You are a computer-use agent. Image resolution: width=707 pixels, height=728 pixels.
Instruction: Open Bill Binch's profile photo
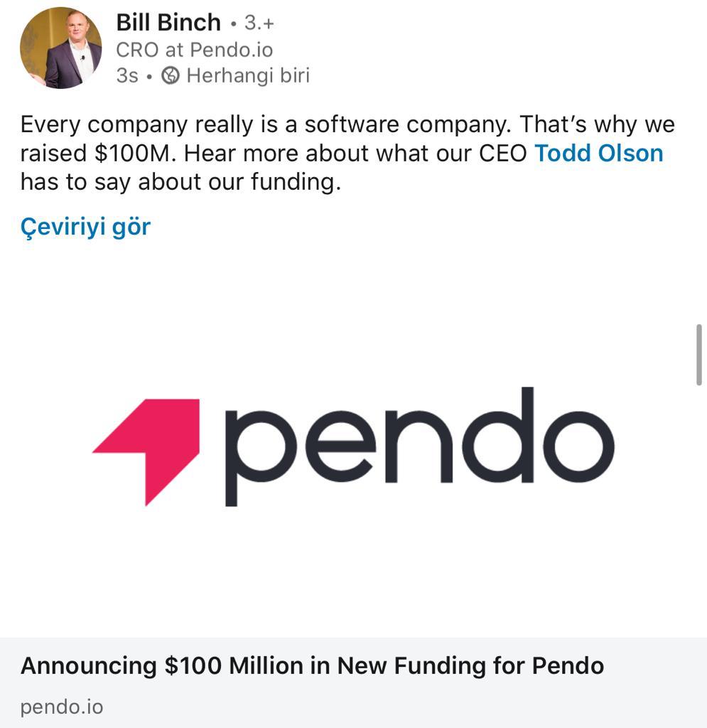point(60,48)
